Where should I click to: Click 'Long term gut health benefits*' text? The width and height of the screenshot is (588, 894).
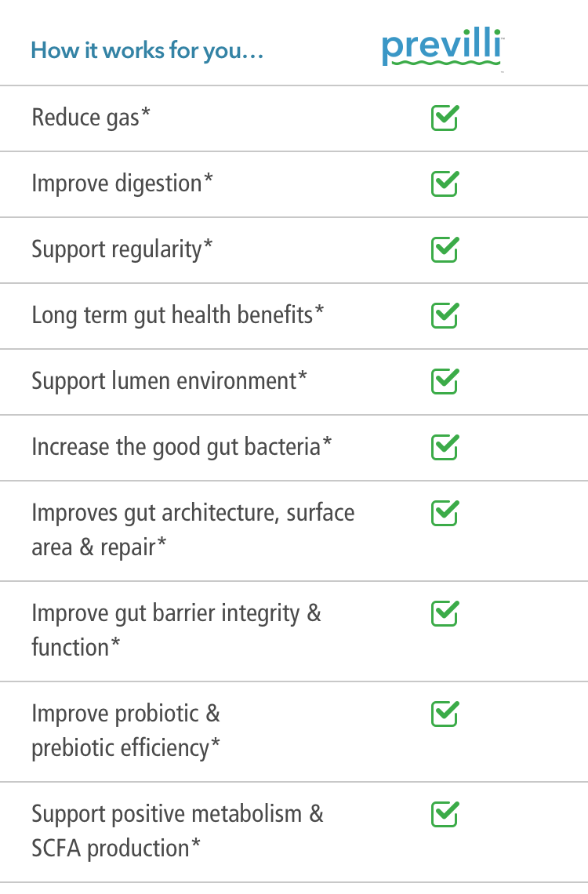(x=177, y=315)
